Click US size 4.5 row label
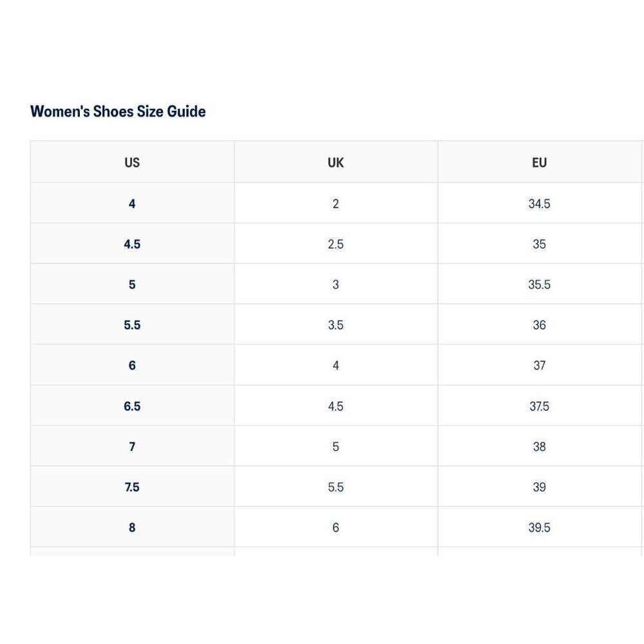The width and height of the screenshot is (644, 644). click(132, 244)
